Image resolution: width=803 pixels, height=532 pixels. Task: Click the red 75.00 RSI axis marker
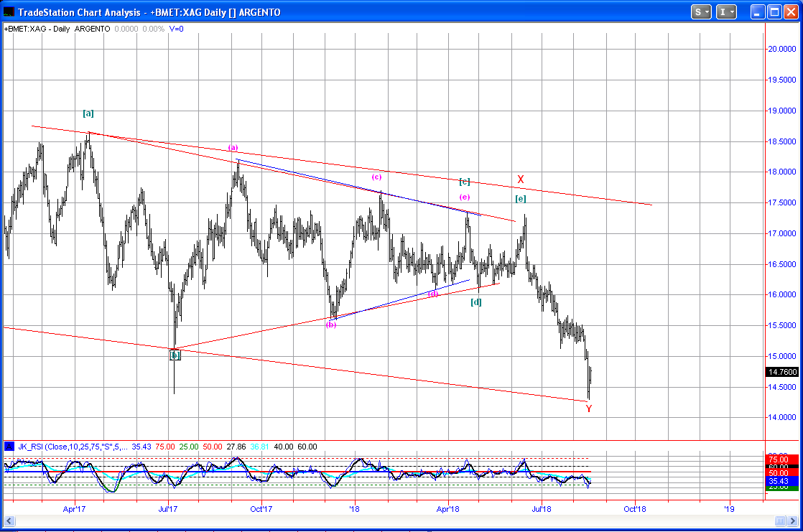point(782,459)
